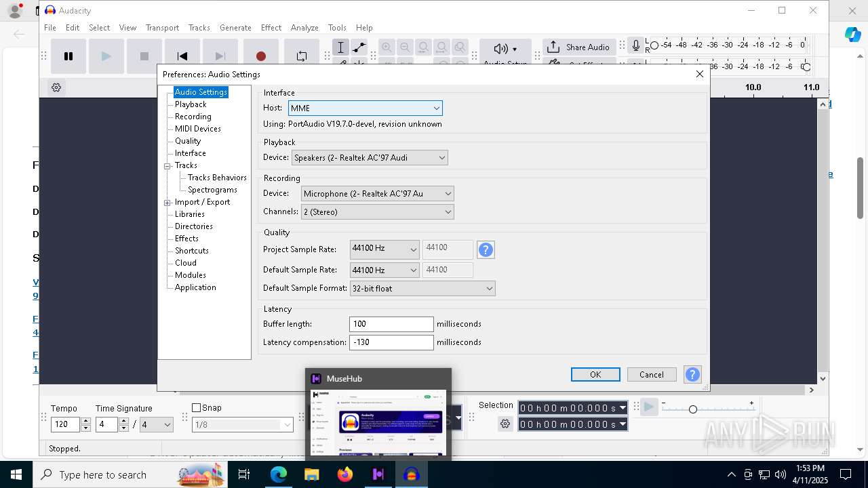Click the Cancel button
The width and height of the screenshot is (868, 488).
(652, 375)
